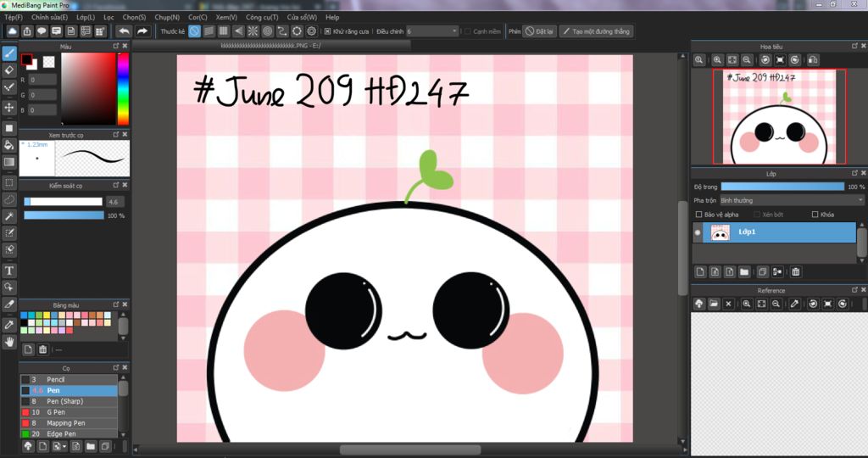Click the Độ trong opacity slider
868x458 pixels.
pos(782,187)
